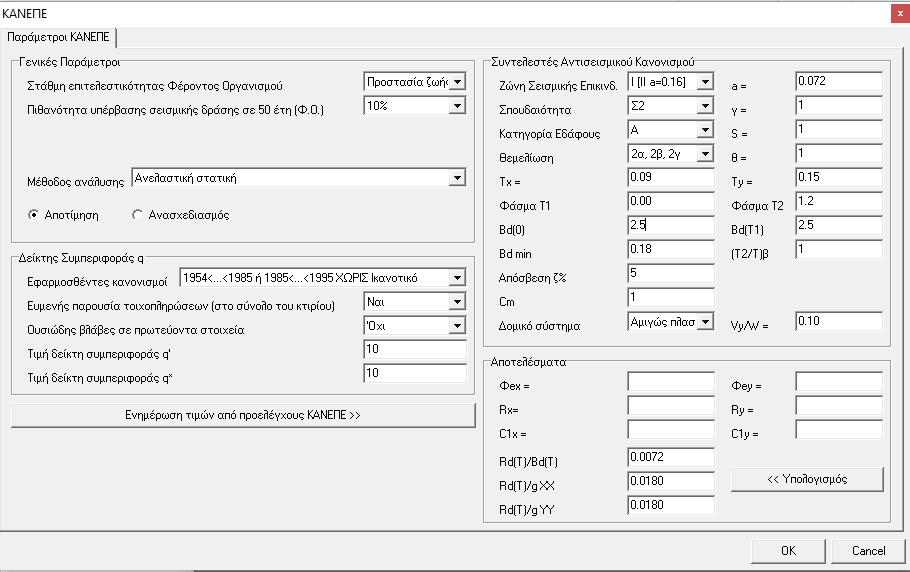Click the Rd(T)/g YY result field
910x572 pixels.
pos(670,505)
